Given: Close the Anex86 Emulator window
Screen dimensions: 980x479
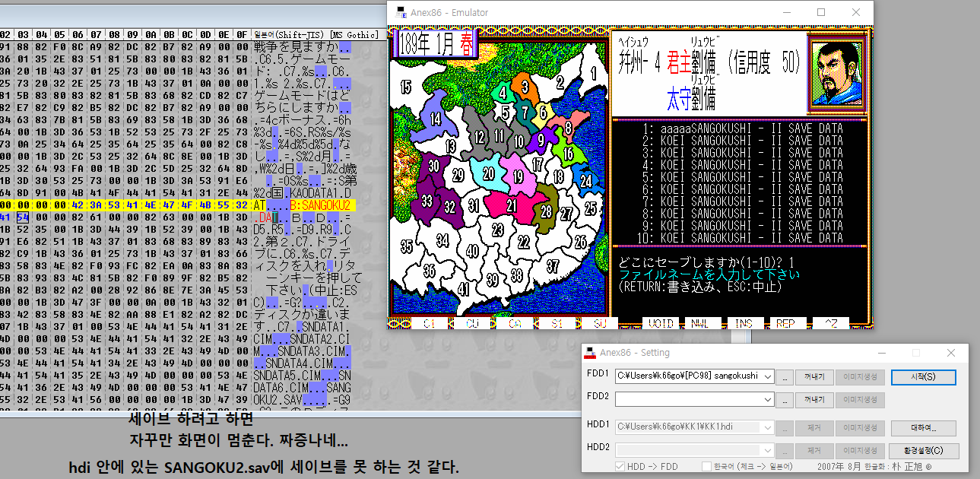Looking at the screenshot, I should (x=857, y=12).
